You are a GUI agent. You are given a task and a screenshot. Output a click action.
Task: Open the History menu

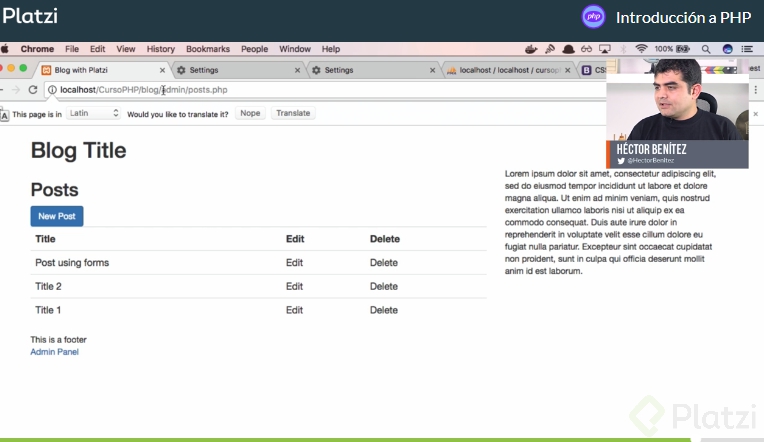[x=161, y=49]
